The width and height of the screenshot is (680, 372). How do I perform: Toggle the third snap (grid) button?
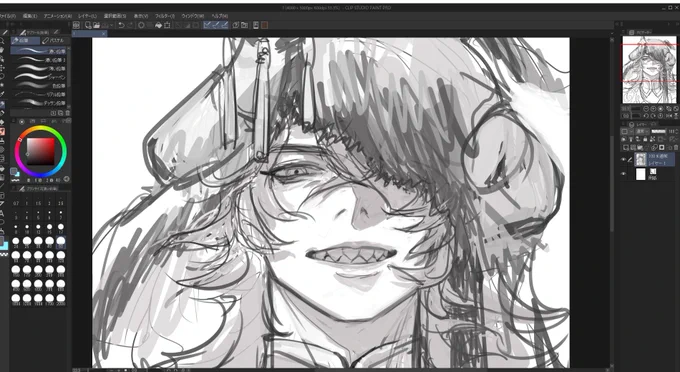coord(226,25)
